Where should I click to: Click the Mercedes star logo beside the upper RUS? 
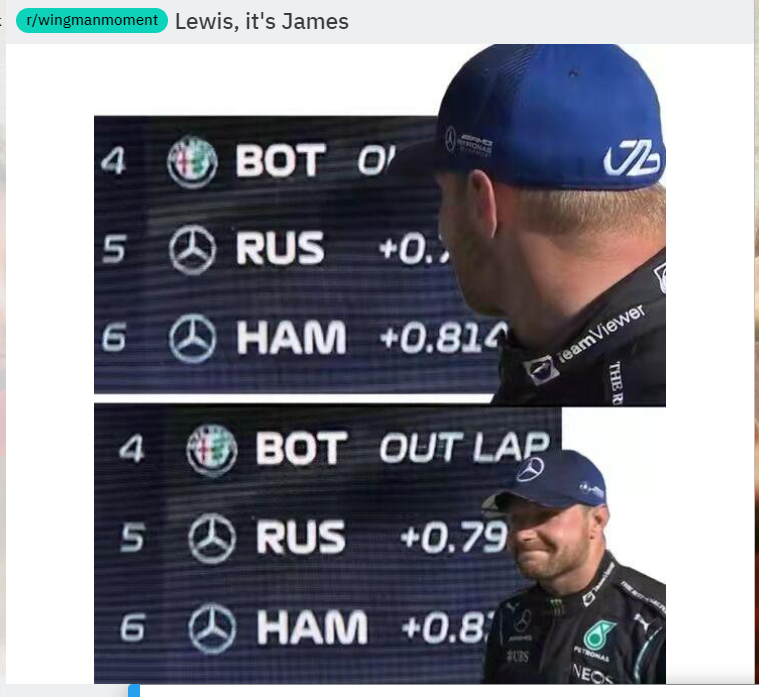point(192,250)
